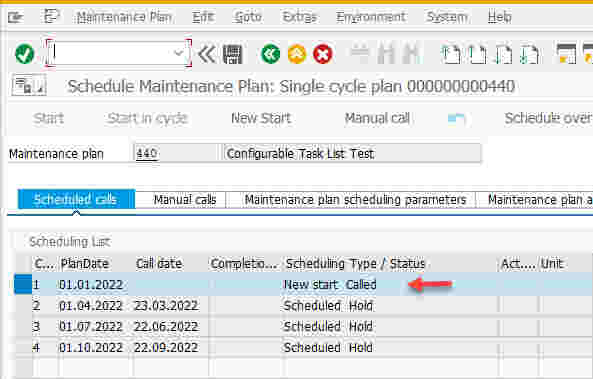The width and height of the screenshot is (593, 379).
Task: Collapse the command field with double chevron
Action: 207,54
